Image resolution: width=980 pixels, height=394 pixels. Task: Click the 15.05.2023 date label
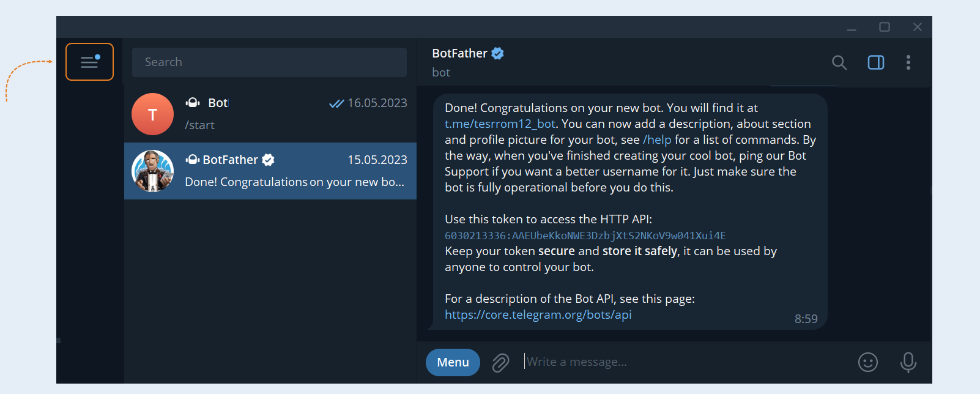click(377, 160)
